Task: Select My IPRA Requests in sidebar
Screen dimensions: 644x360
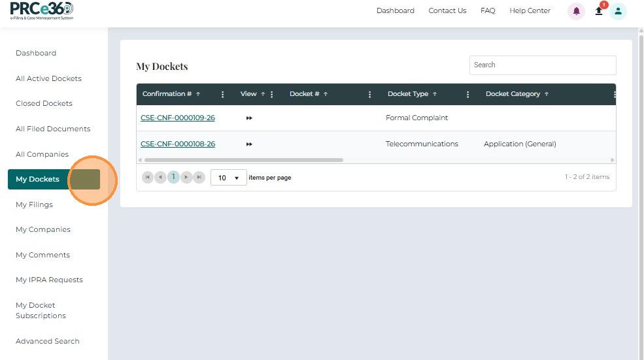Action: 49,280
